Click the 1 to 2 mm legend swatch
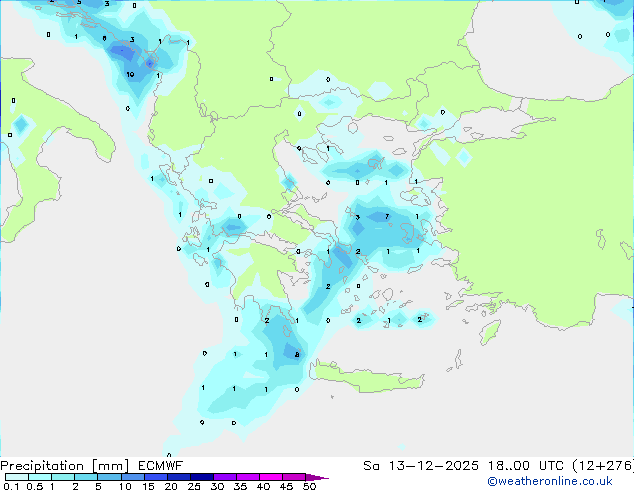634x490 pixels. pyautogui.click(x=63, y=477)
